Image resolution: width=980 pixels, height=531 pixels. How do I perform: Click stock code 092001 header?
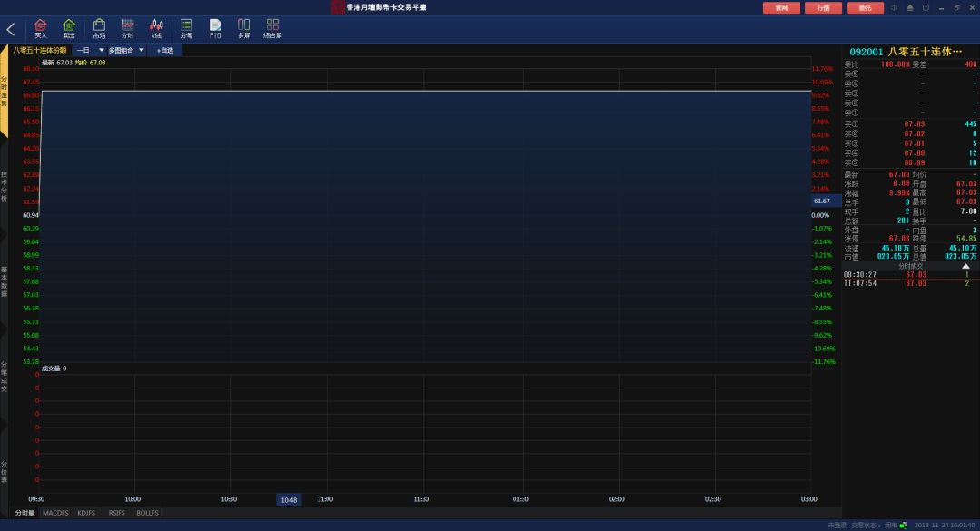click(867, 52)
